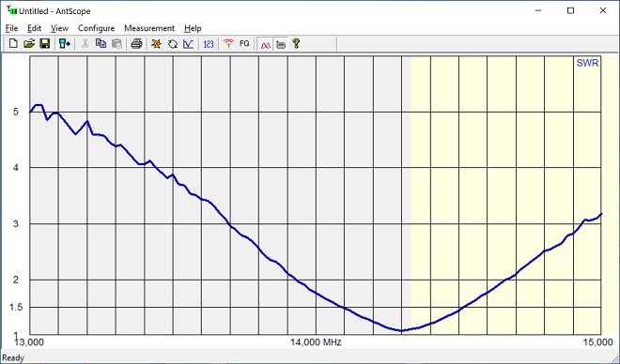
Task: Click the SWR curve minimum point
Action: coord(402,330)
